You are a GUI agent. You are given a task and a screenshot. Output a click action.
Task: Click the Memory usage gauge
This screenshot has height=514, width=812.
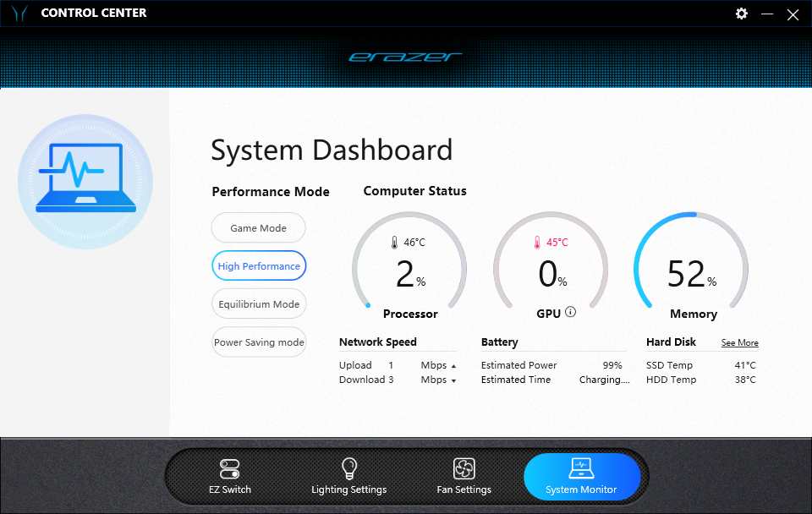tap(691, 261)
